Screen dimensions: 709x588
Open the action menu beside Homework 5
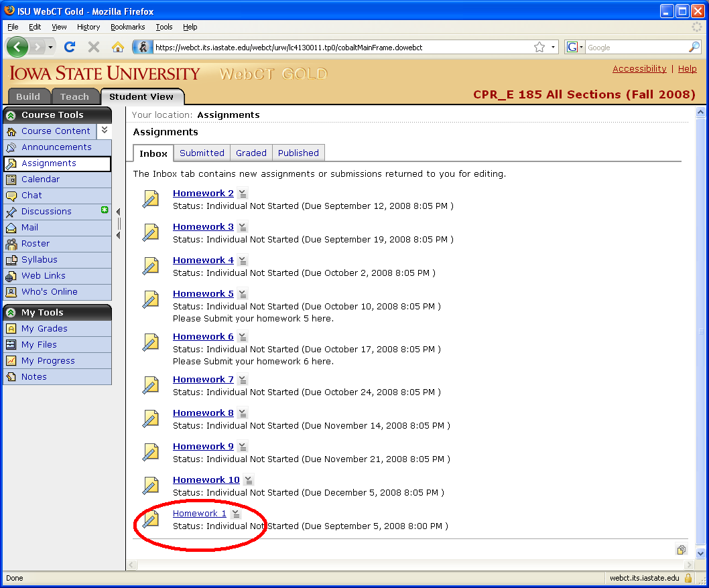[x=243, y=294]
